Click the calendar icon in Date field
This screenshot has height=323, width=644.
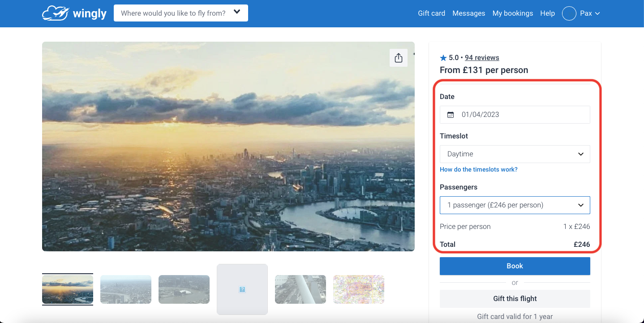[x=451, y=115]
